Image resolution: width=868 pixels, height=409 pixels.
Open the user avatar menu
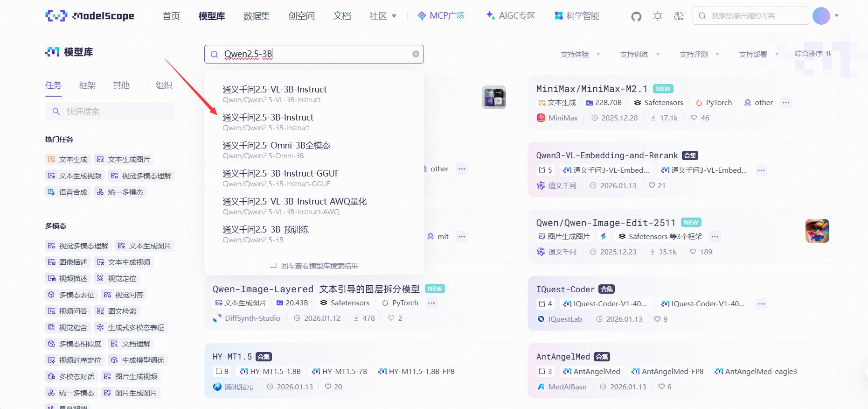(x=821, y=16)
